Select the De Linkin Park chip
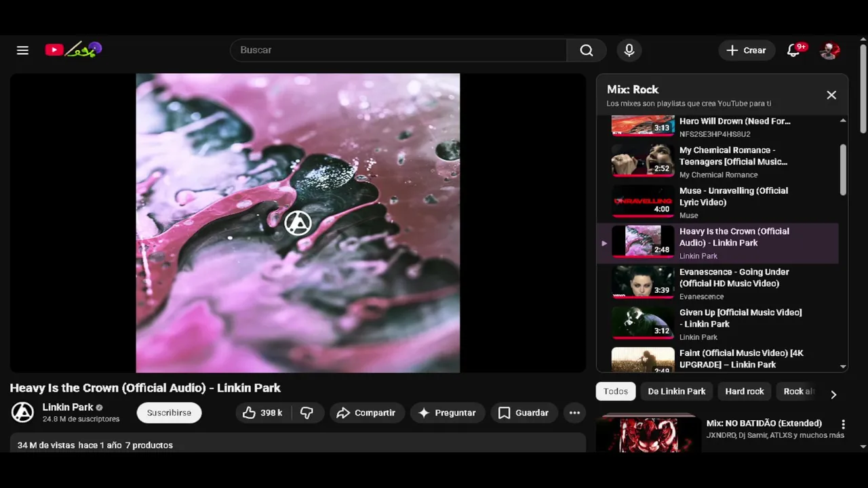 (x=677, y=391)
